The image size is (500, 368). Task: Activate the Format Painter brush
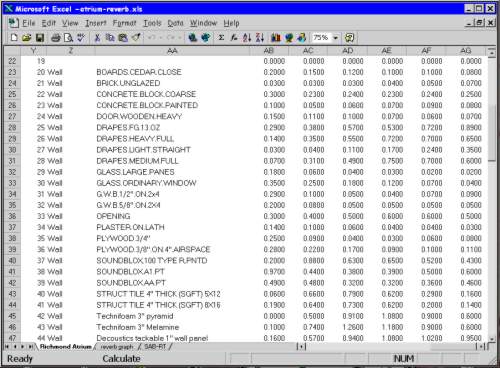[x=136, y=38]
